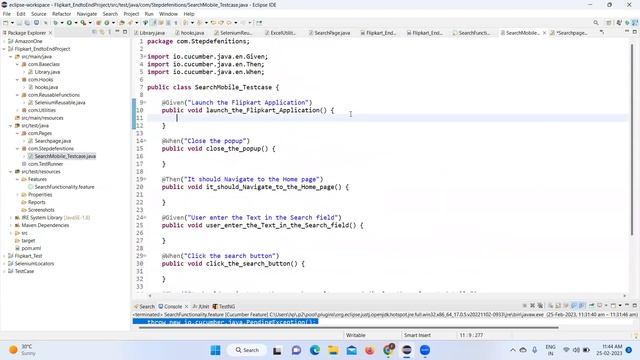Click the Remove Launch icon in Console toolbar

coord(532,305)
